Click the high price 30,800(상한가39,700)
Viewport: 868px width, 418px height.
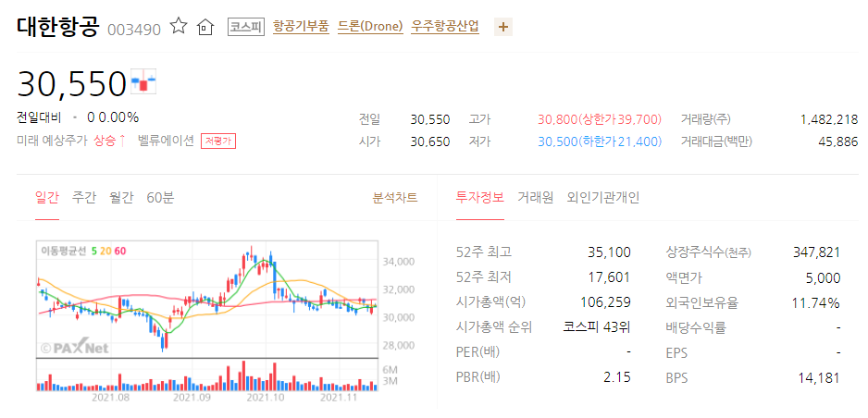pos(600,119)
